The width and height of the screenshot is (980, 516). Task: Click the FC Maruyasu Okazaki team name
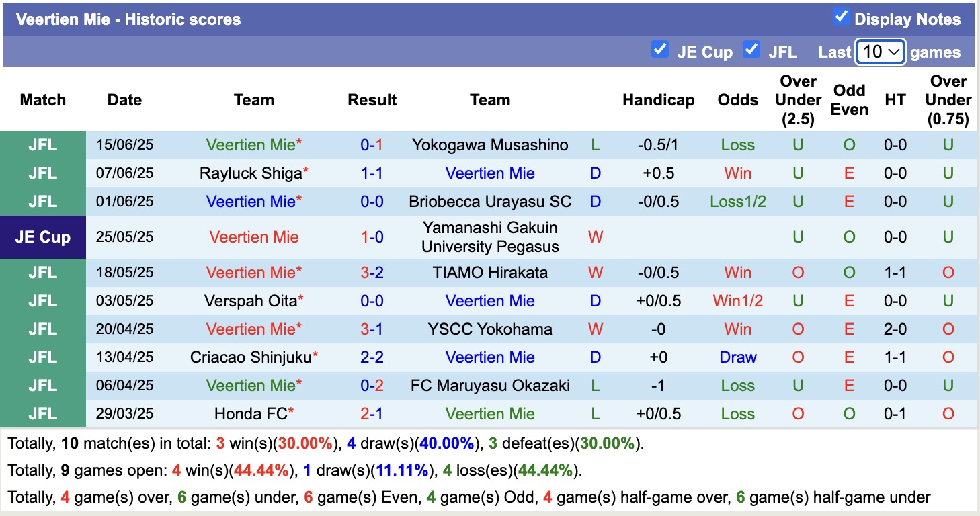pyautogui.click(x=490, y=386)
